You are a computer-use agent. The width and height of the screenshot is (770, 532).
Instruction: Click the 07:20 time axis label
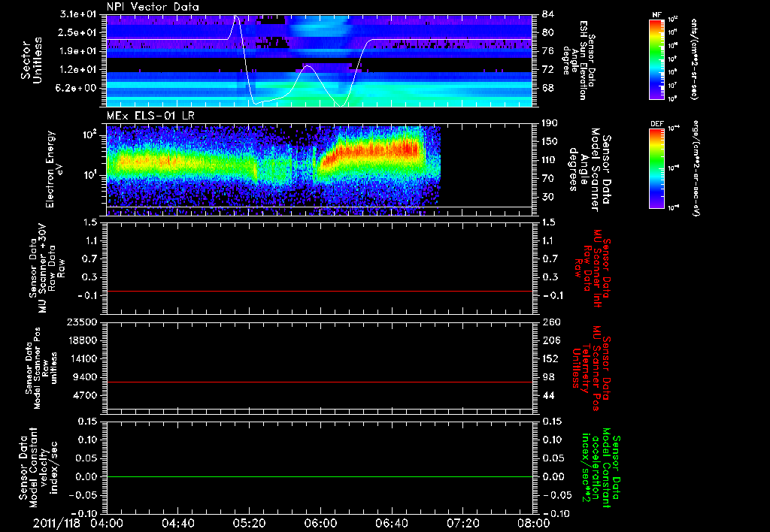[462, 523]
